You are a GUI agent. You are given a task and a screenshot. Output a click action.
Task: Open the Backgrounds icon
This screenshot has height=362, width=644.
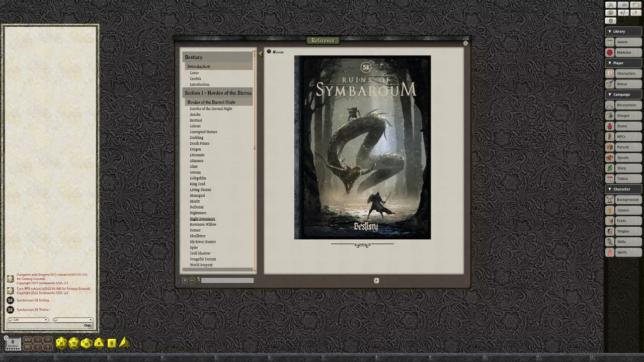click(610, 200)
